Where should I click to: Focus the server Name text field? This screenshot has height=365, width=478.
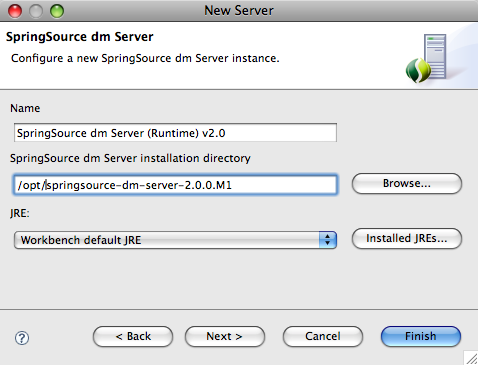tap(175, 133)
